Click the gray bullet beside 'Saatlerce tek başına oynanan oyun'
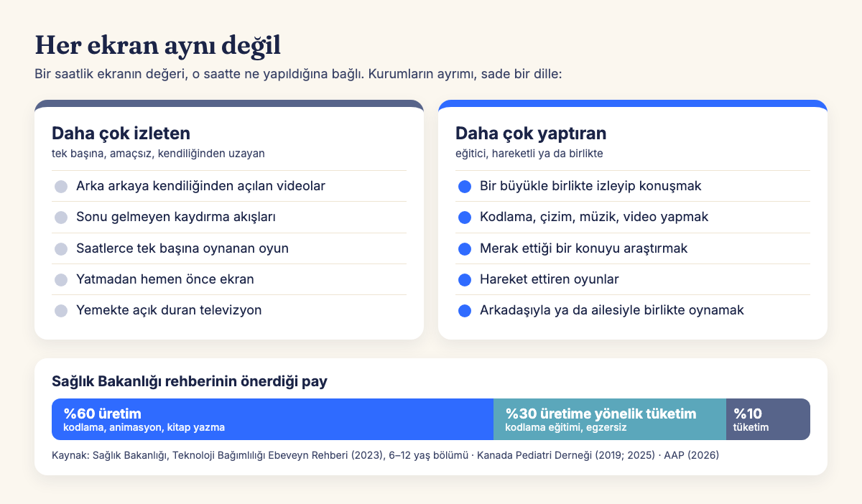Viewport: 862px width, 504px height. (61, 248)
